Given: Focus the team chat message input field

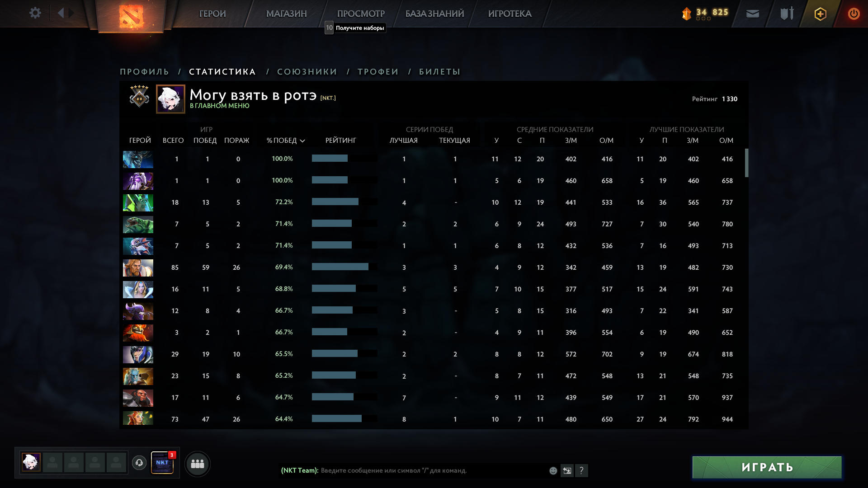Looking at the screenshot, I should 433,470.
